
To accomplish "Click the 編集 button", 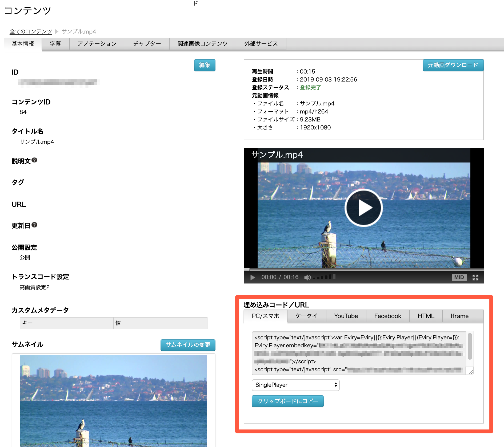I will 205,65.
